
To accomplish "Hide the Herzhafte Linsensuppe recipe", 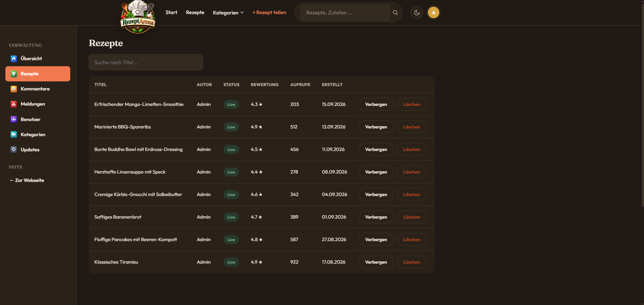I will [x=376, y=172].
